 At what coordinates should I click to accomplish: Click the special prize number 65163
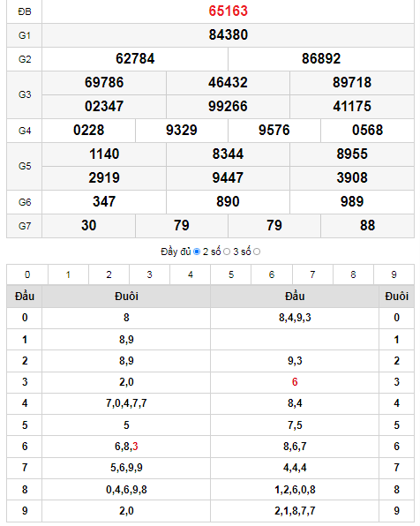click(x=229, y=11)
